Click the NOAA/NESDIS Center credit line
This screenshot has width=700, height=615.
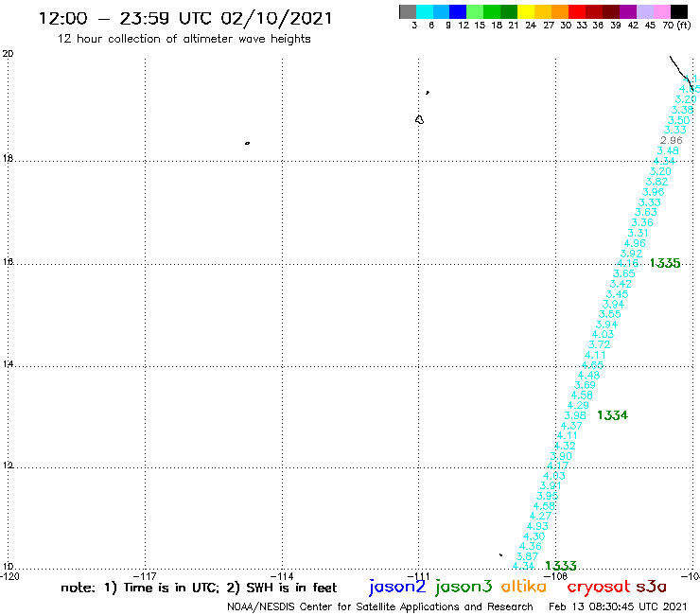pyautogui.click(x=380, y=606)
